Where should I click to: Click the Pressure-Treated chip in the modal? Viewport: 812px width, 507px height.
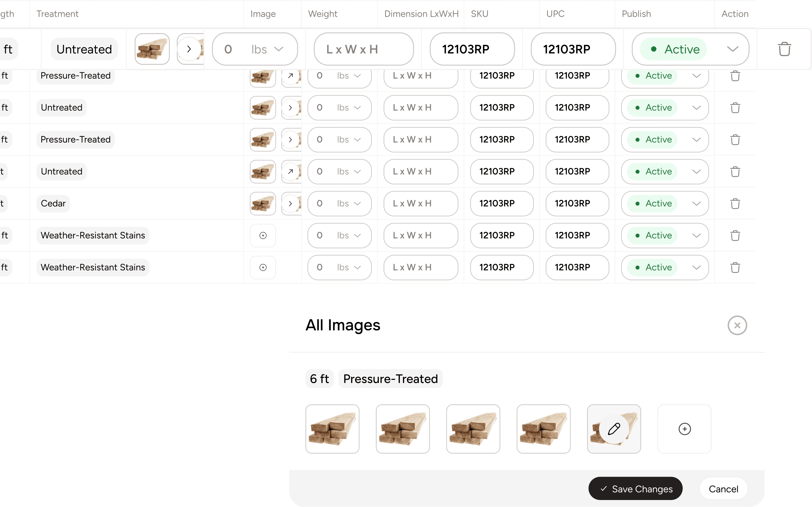[x=390, y=379]
